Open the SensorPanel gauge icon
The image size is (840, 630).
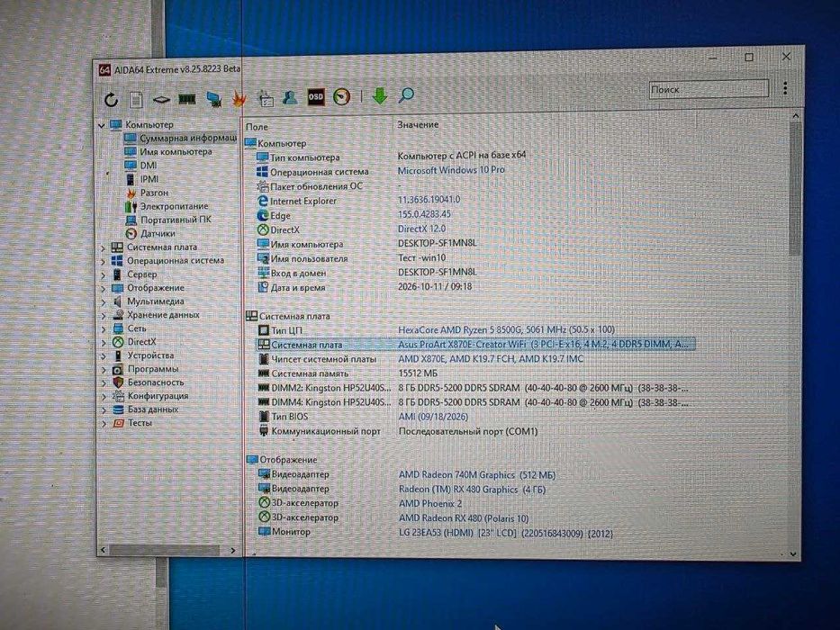[342, 96]
